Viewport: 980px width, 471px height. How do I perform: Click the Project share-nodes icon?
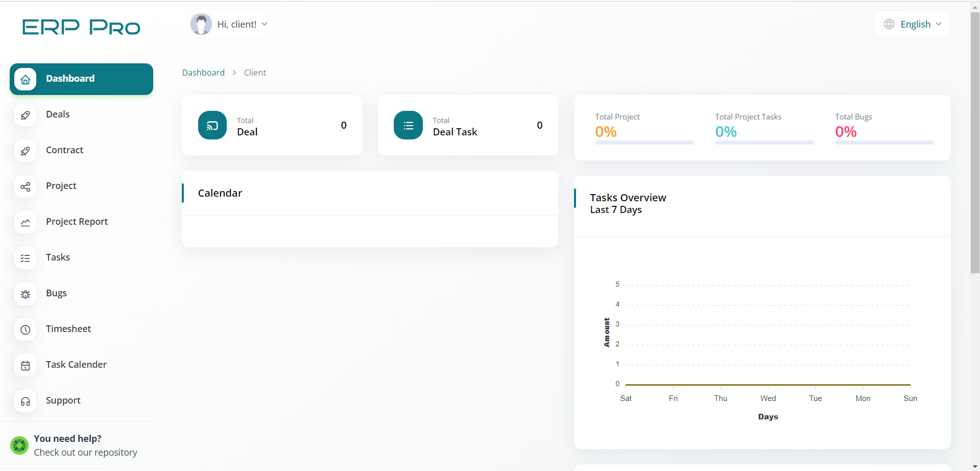25,186
